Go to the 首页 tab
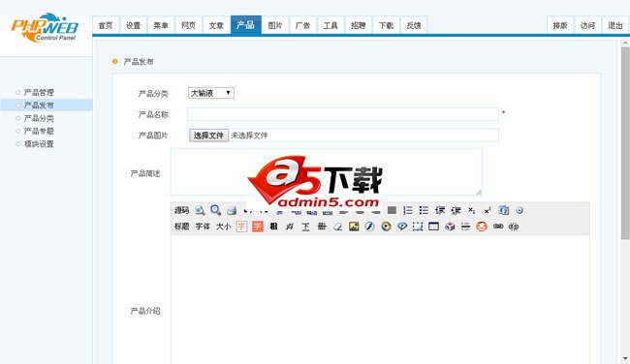The height and width of the screenshot is (364, 630). 106,25
